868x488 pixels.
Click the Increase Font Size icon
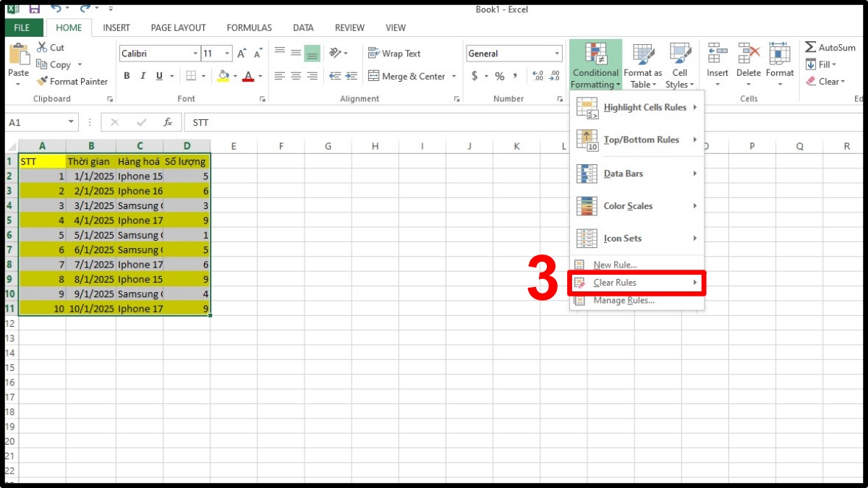[242, 54]
